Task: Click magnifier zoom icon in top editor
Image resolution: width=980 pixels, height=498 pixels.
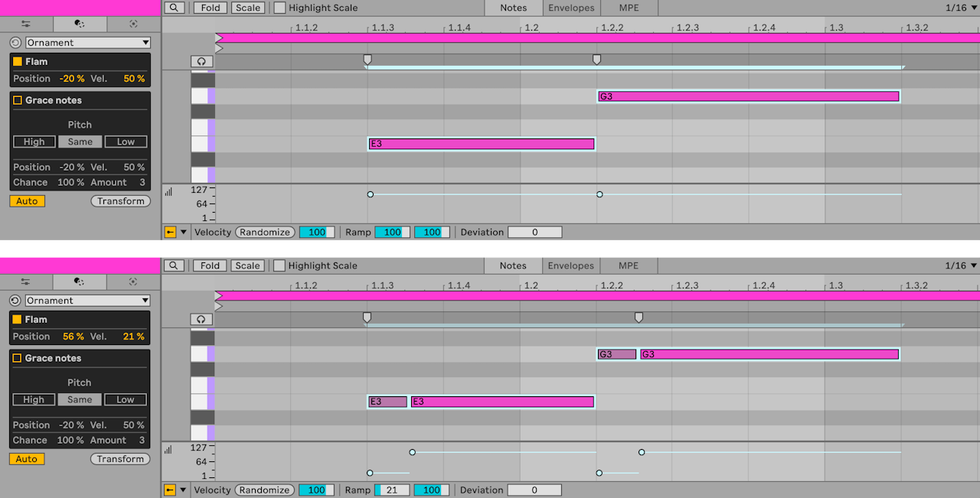Action: click(x=175, y=8)
